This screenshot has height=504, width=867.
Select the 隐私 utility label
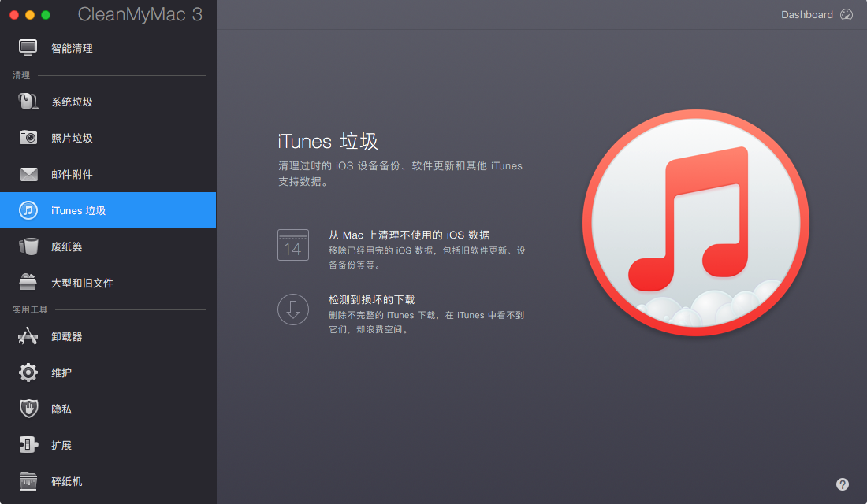pyautogui.click(x=61, y=409)
